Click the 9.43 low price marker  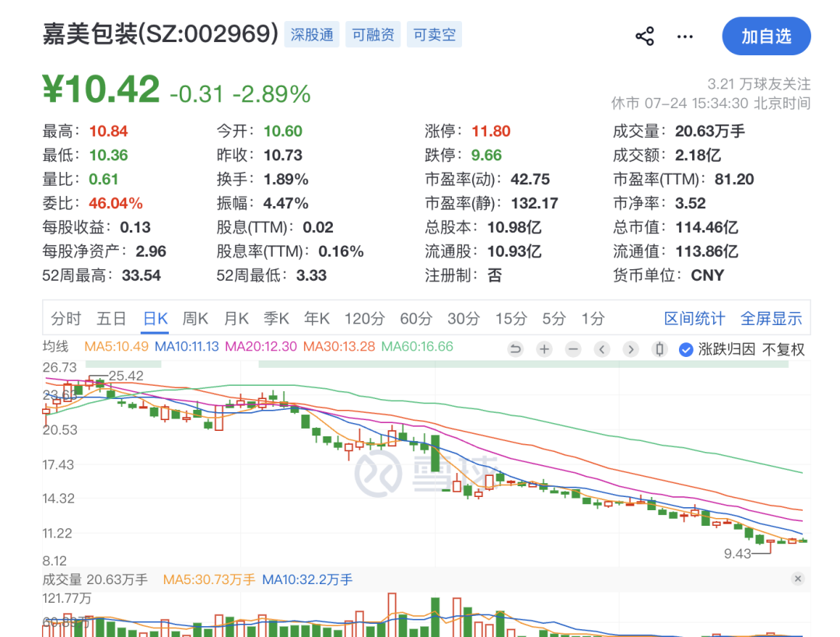tap(737, 554)
